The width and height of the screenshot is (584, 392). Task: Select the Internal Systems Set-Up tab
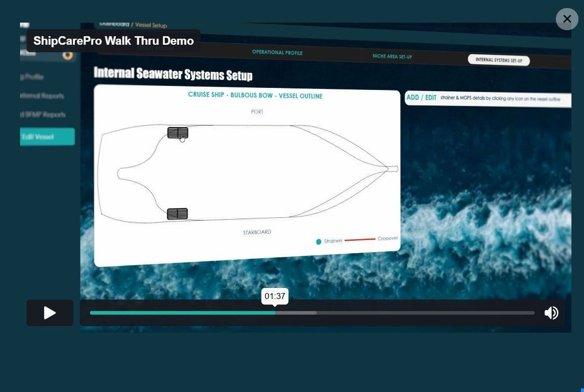pos(499,60)
